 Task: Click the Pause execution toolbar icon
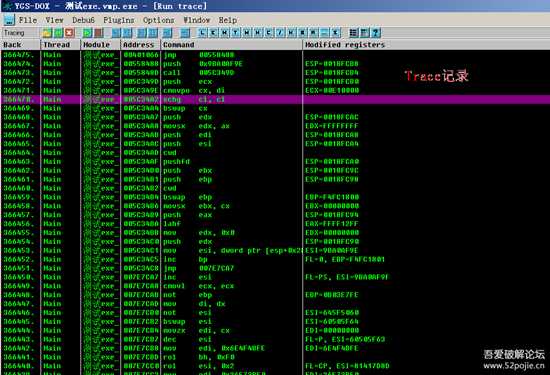99,33
